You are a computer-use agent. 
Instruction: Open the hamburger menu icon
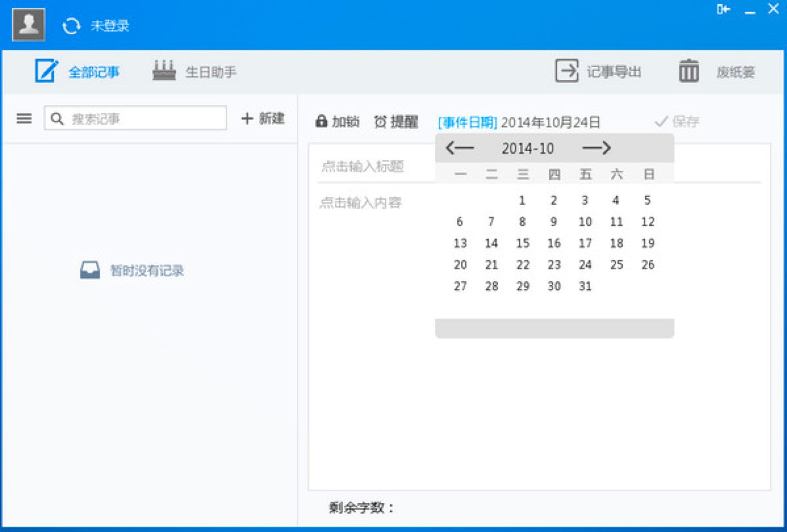click(24, 118)
